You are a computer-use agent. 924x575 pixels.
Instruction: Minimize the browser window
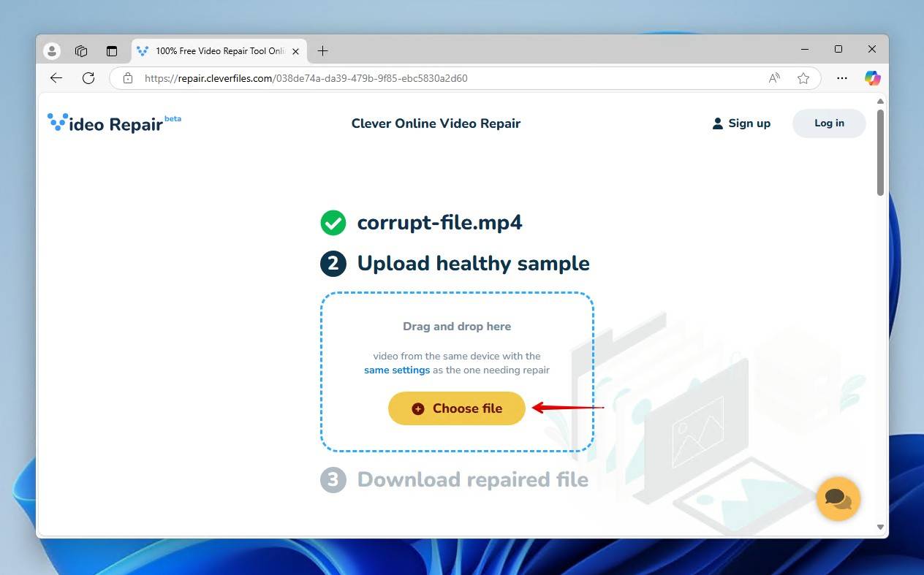pos(805,49)
